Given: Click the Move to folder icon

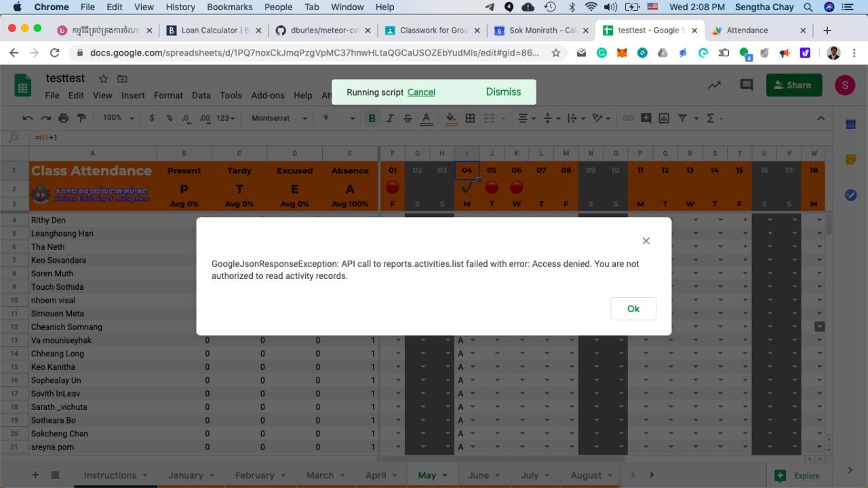Looking at the screenshot, I should (122, 79).
